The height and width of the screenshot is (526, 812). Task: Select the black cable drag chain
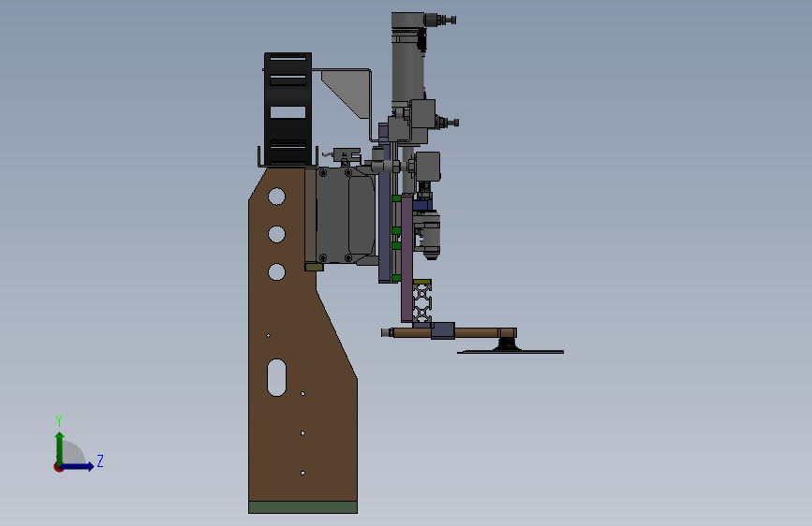pos(288,110)
